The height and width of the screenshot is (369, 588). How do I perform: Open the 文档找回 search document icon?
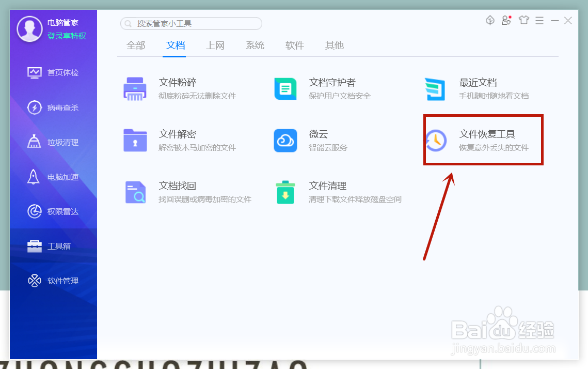click(135, 192)
